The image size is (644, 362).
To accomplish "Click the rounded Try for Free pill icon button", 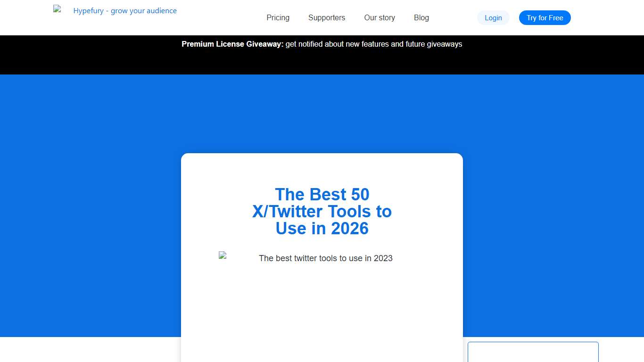I will (545, 17).
